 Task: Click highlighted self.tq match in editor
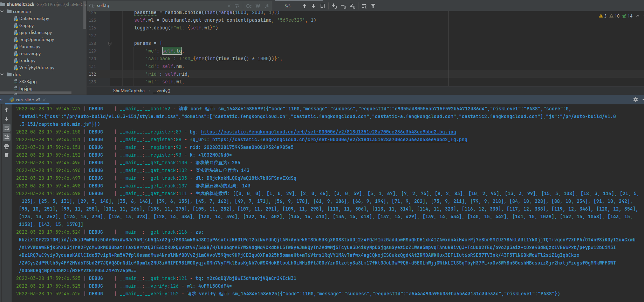172,51
